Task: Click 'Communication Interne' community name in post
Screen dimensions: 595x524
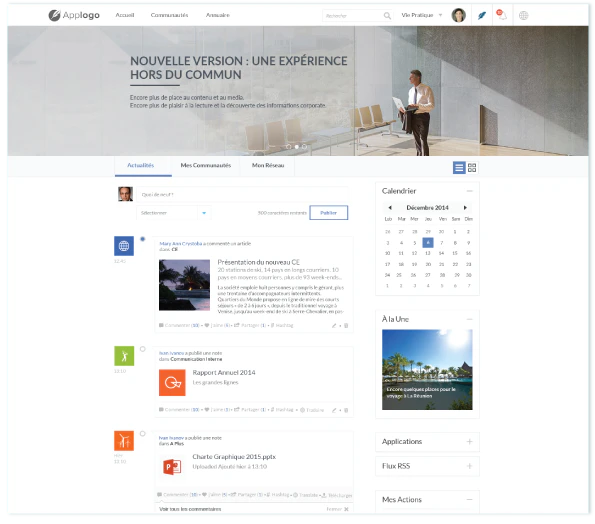Action: pos(196,359)
